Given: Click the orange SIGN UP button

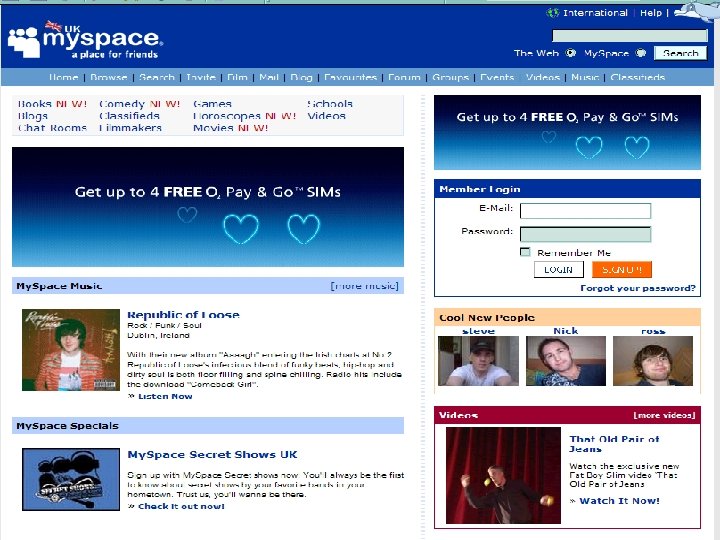Looking at the screenshot, I should [x=622, y=270].
